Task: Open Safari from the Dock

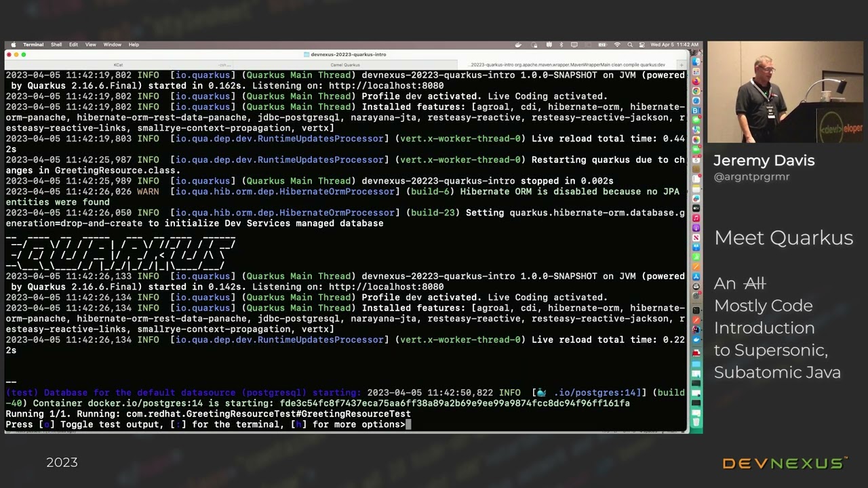Action: pos(696,101)
